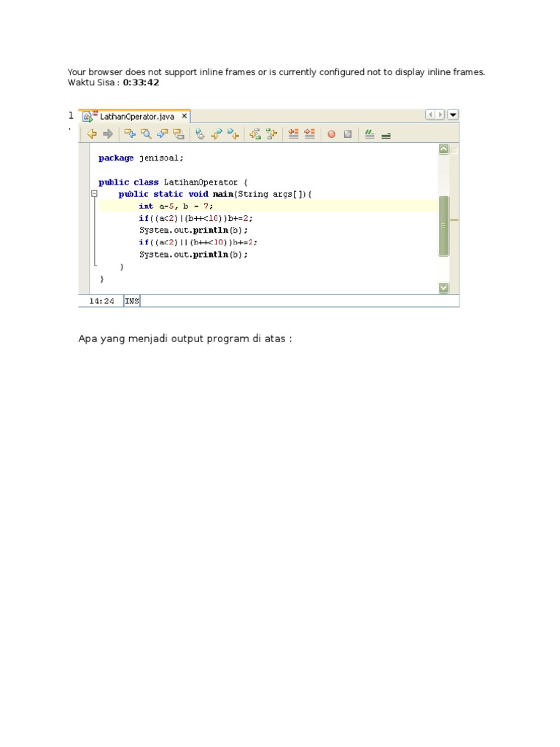Screen dimensions: 560x747
Task: Toggle the Highlight Search icon in toolbar
Action: pyautogui.click(x=178, y=133)
